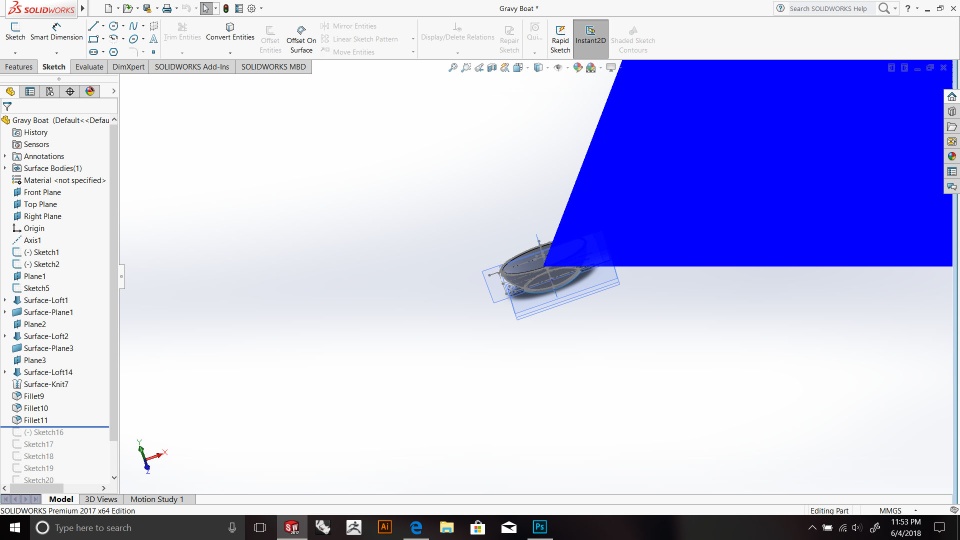Open the DisplayManager panel tab
This screenshot has width=960, height=540.
point(90,91)
